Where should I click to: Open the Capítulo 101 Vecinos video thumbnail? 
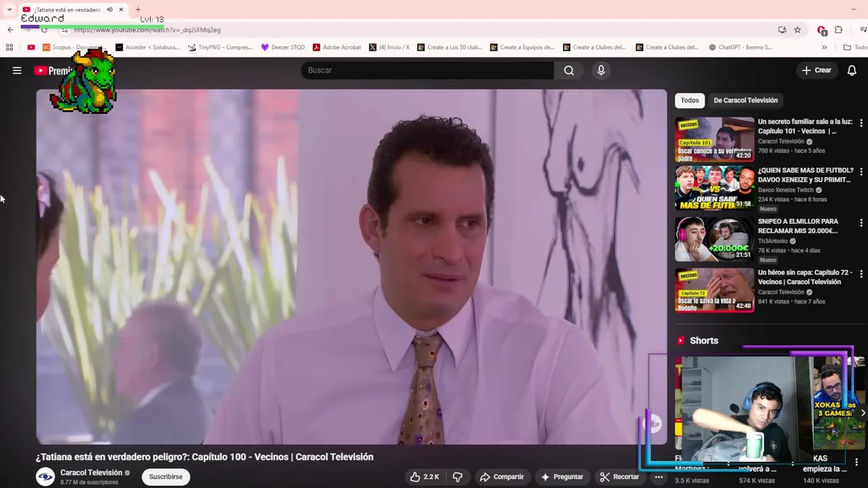click(714, 140)
